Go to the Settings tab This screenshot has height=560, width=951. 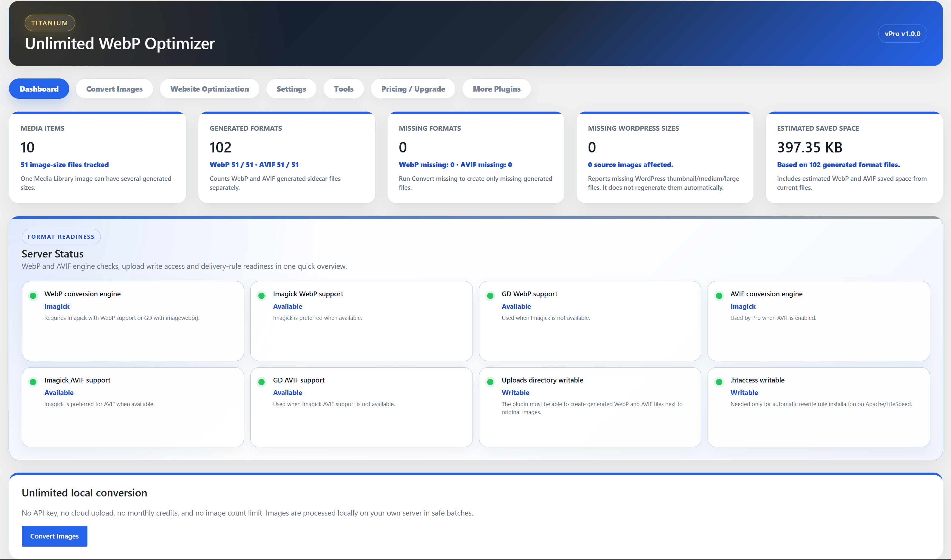pos(291,89)
